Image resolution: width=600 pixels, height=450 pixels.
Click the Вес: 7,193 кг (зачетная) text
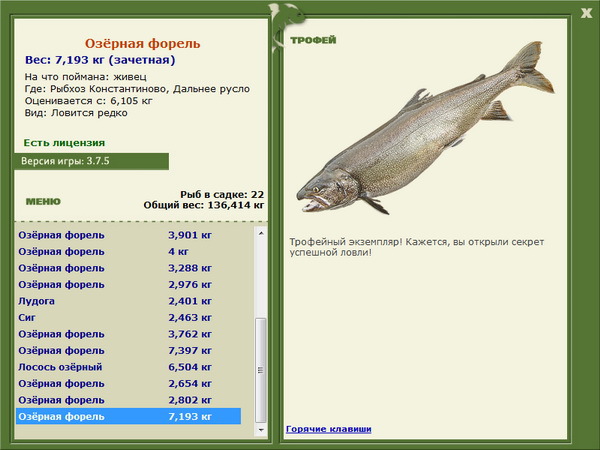tap(100, 60)
